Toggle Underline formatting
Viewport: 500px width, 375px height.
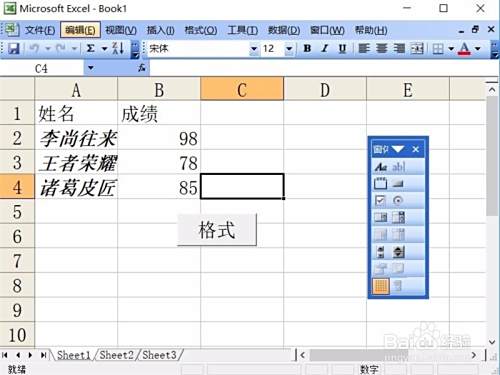pyautogui.click(x=342, y=49)
